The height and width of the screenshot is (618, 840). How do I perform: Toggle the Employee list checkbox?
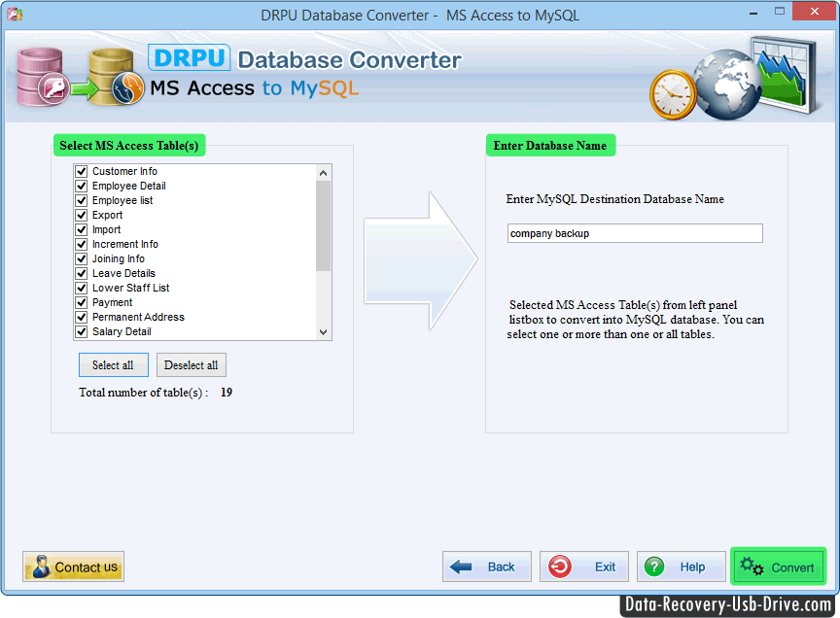82,200
